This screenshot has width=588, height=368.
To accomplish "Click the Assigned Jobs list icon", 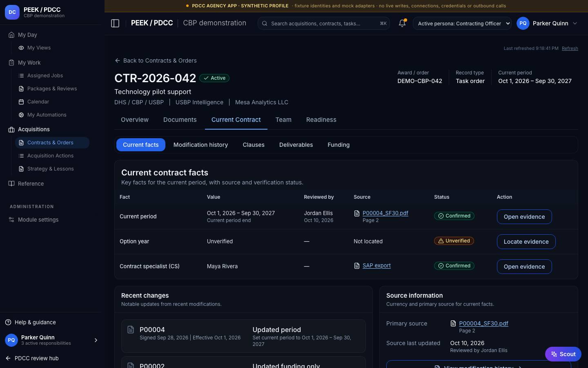I will coord(21,76).
